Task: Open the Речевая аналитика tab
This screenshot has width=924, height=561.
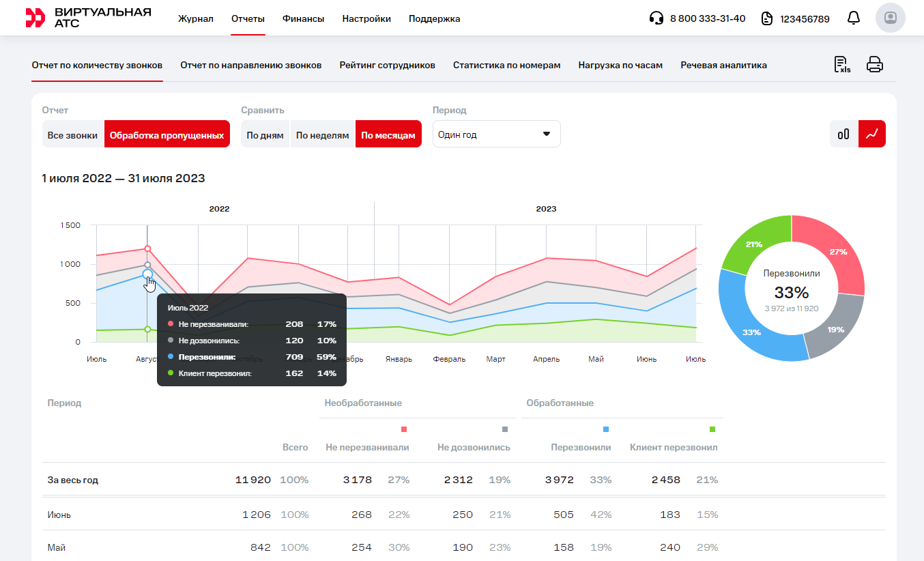Action: (723, 66)
